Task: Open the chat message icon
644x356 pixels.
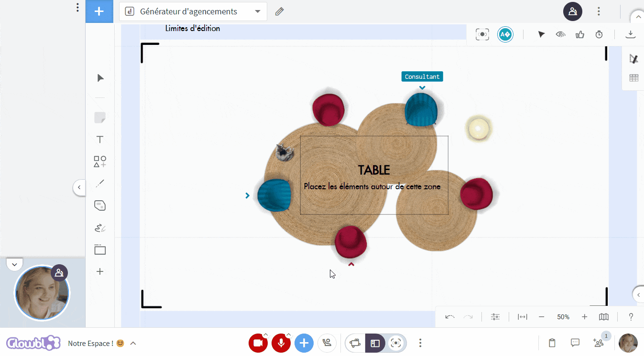Action: point(575,343)
